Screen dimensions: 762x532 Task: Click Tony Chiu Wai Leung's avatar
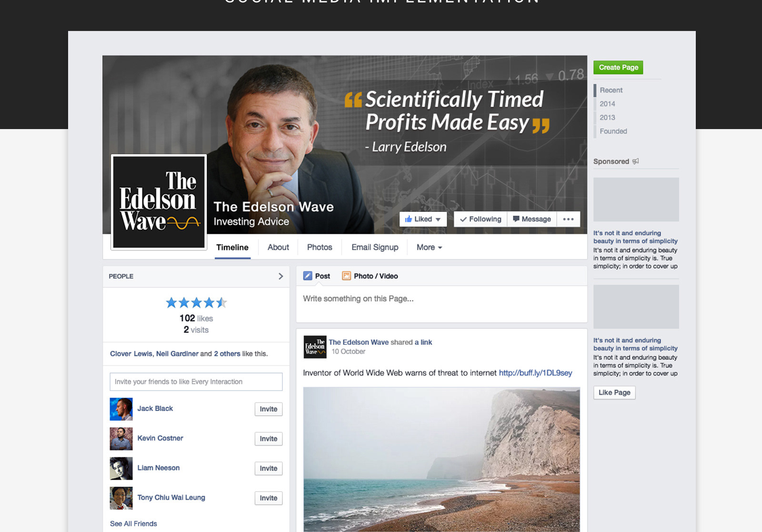121,498
